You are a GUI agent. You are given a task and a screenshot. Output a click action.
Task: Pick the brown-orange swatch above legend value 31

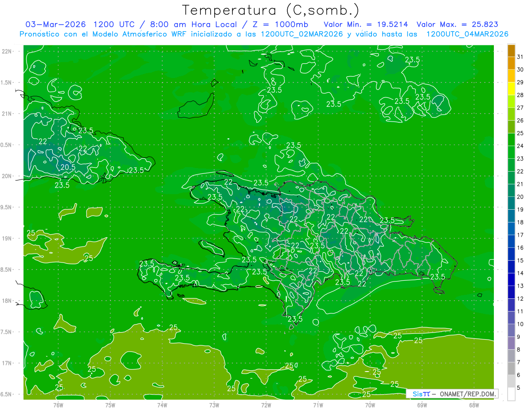click(x=511, y=50)
